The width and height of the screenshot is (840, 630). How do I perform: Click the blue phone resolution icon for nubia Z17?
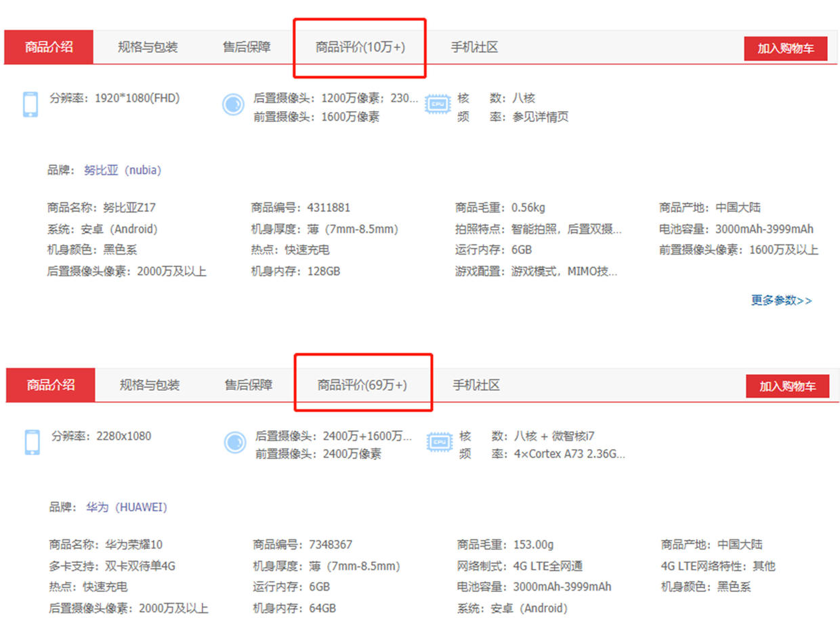click(x=30, y=104)
